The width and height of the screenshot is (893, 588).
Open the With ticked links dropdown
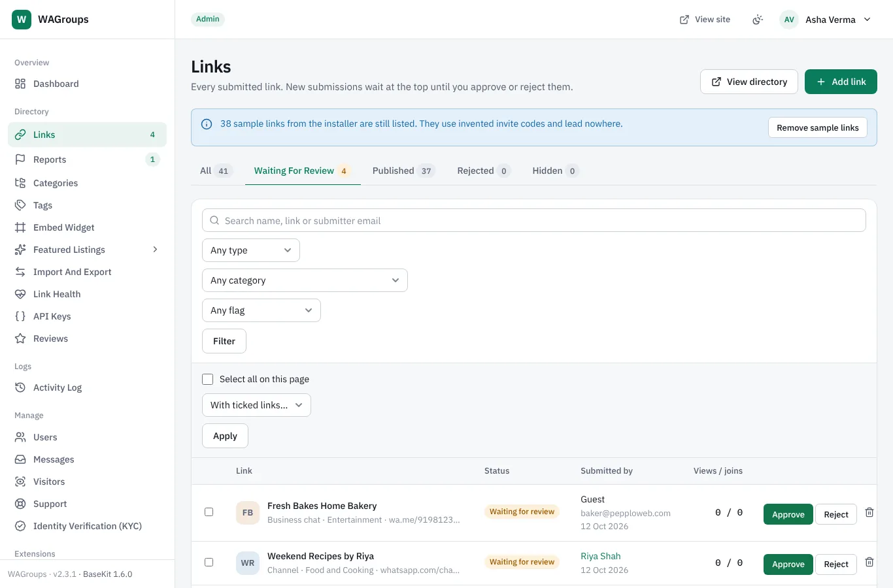coord(256,405)
